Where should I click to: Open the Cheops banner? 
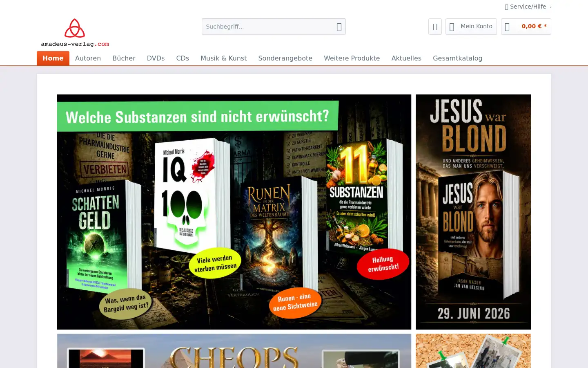tap(234, 351)
